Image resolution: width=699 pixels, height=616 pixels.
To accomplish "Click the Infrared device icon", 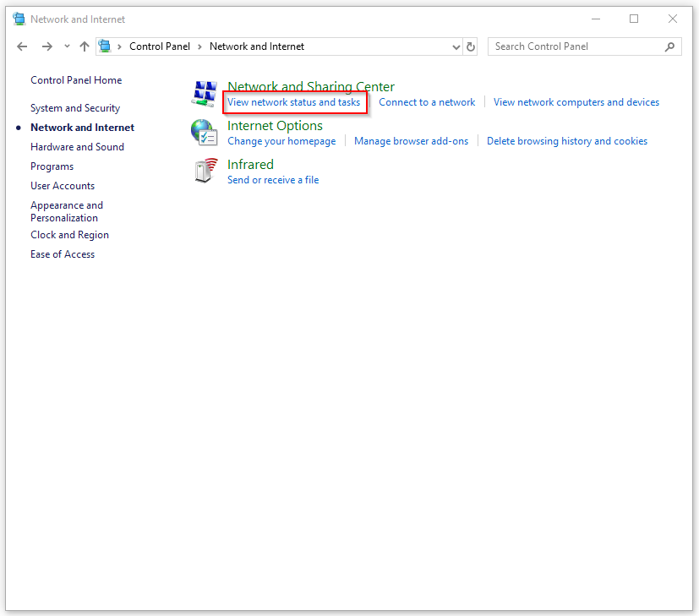I will 205,172.
